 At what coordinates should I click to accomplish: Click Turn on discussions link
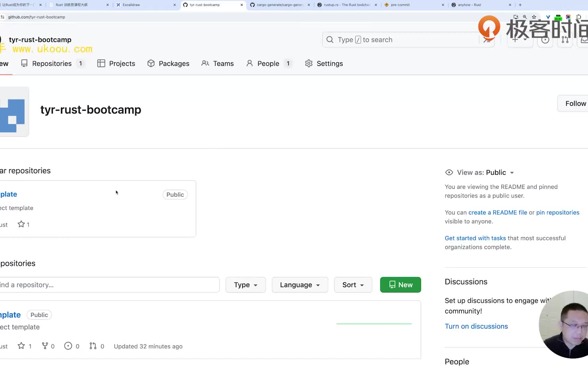coord(476,326)
